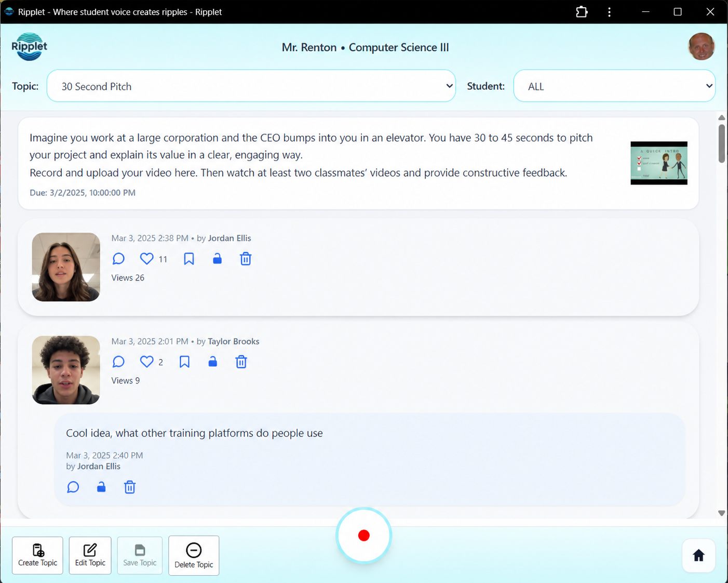Bookmark Taylor Brooks's video
728x583 pixels.
(x=184, y=362)
